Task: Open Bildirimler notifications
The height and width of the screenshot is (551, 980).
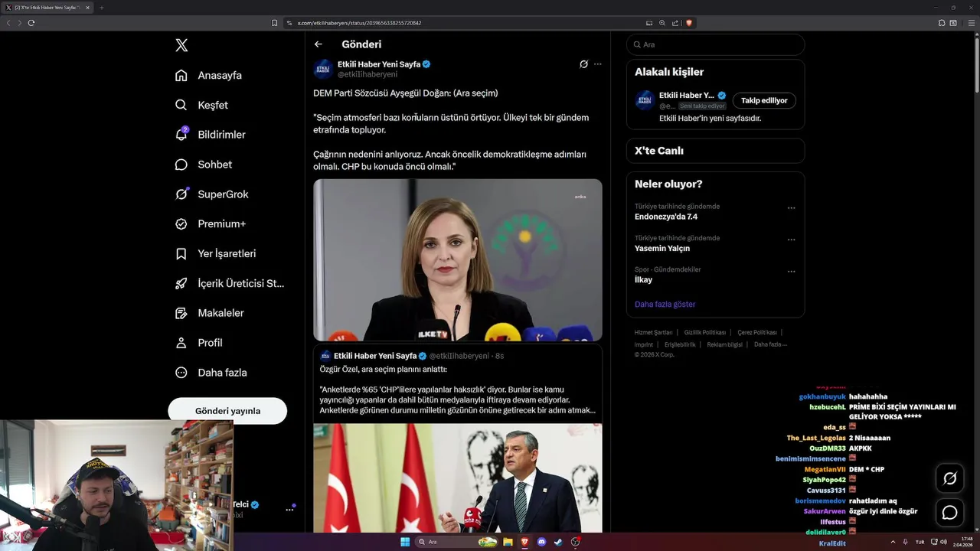Action: coord(211,135)
